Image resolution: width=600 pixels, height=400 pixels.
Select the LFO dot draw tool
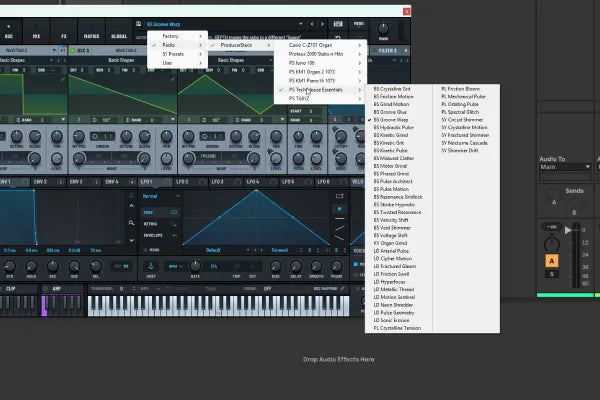[x=339, y=209]
